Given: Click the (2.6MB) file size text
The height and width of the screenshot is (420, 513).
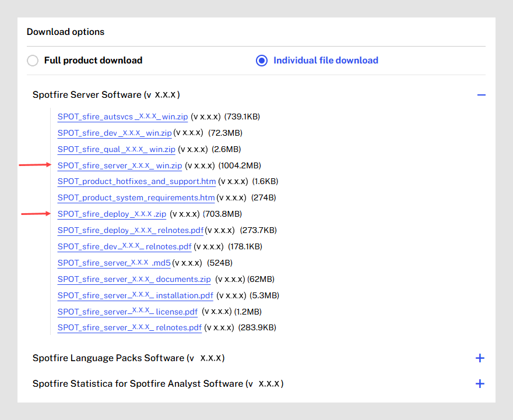Looking at the screenshot, I should [x=226, y=149].
